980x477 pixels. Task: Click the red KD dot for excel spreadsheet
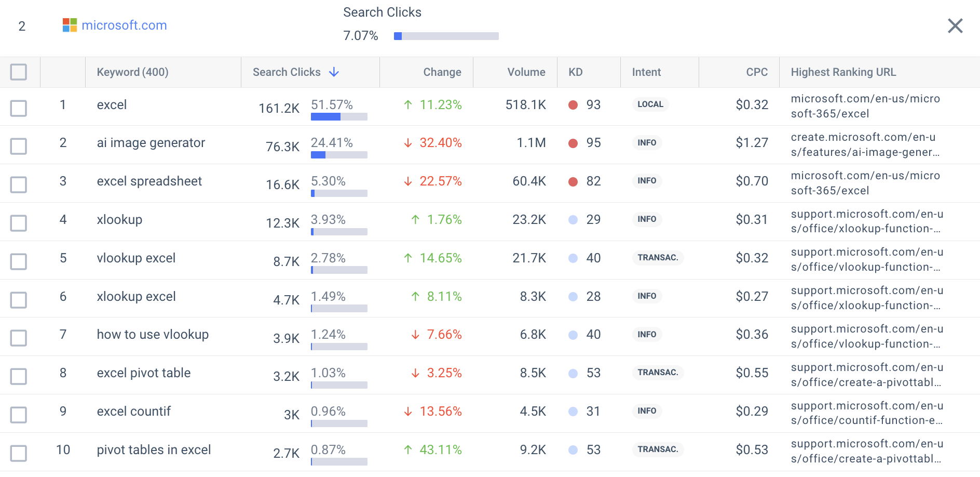tap(573, 181)
